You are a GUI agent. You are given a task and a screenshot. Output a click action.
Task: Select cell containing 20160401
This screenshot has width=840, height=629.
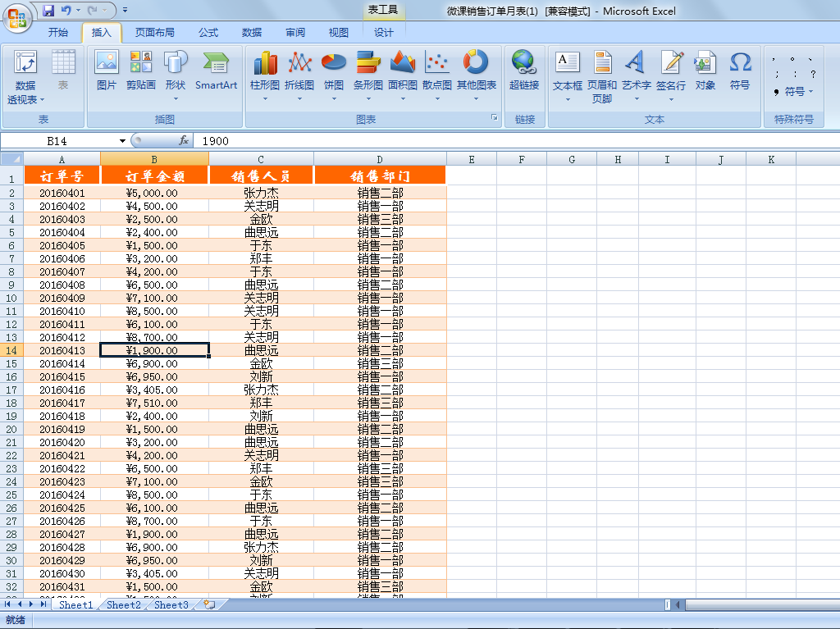click(62, 193)
